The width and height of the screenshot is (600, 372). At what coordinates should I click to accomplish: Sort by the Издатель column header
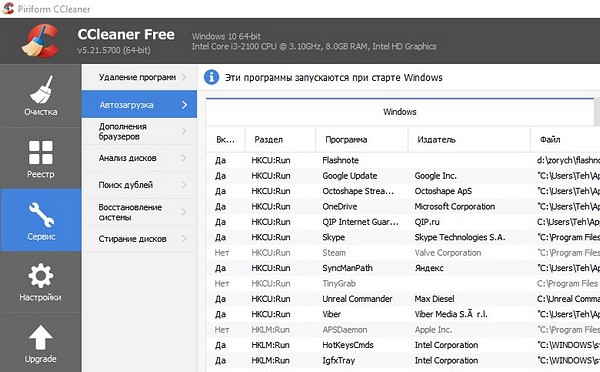(x=470, y=140)
